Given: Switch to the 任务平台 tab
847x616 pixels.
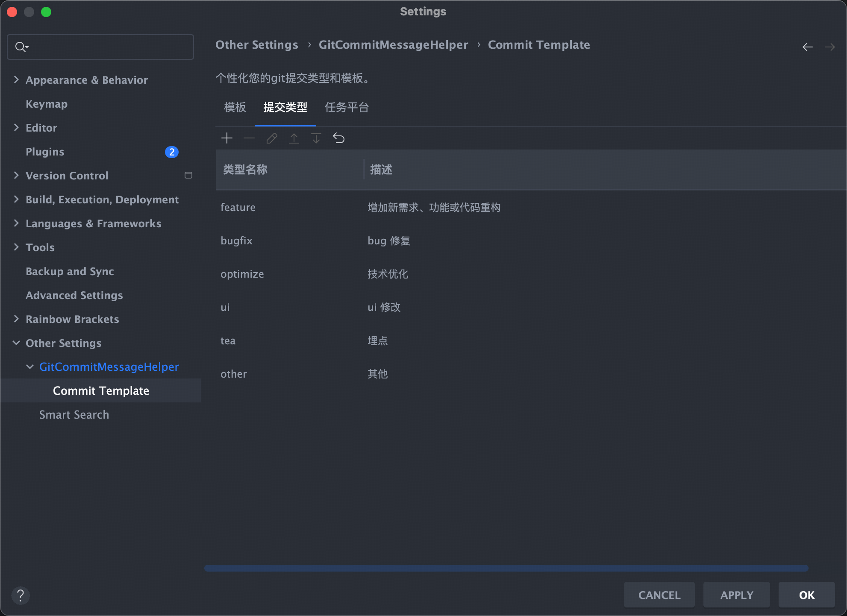Looking at the screenshot, I should click(347, 107).
